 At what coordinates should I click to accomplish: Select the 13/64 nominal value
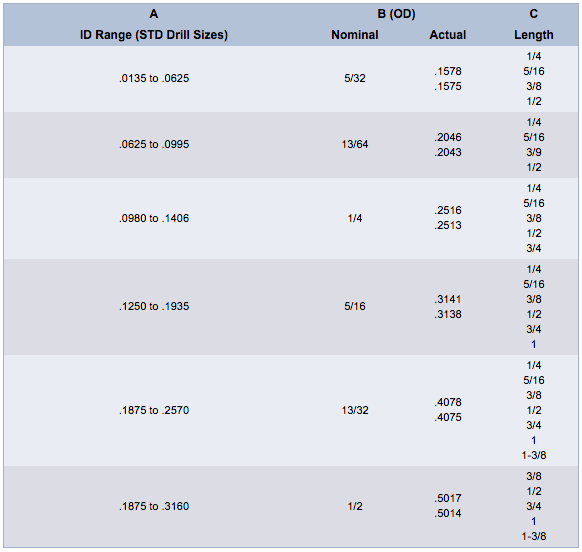355,144
